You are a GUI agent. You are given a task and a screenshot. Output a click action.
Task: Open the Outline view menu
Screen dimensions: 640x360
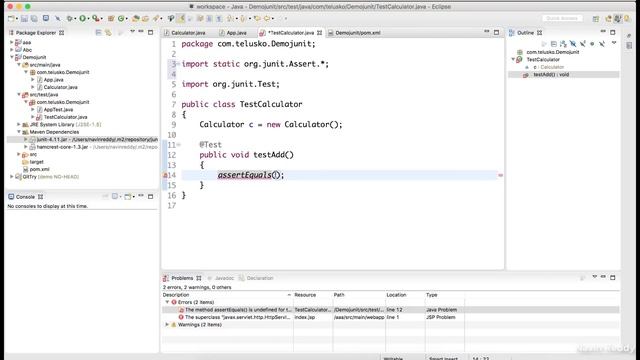[614, 43]
